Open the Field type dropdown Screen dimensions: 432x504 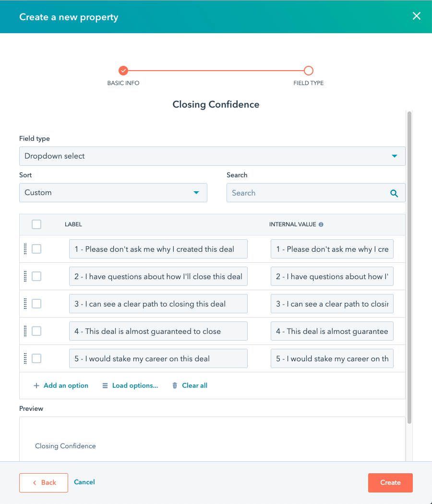point(212,156)
